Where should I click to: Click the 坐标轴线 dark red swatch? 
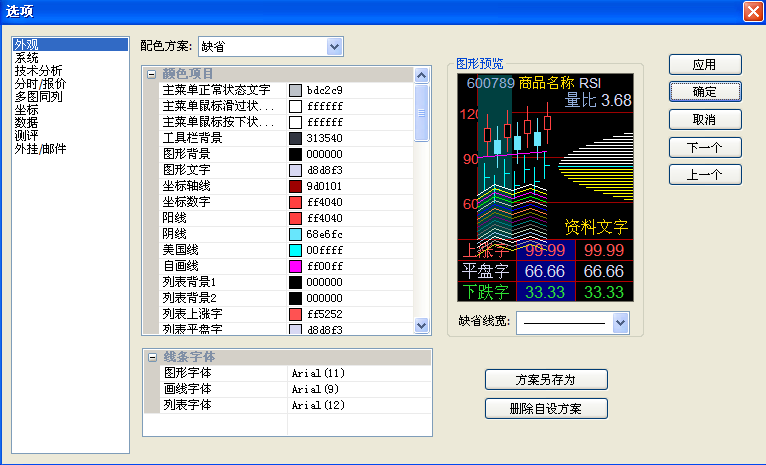(x=295, y=186)
